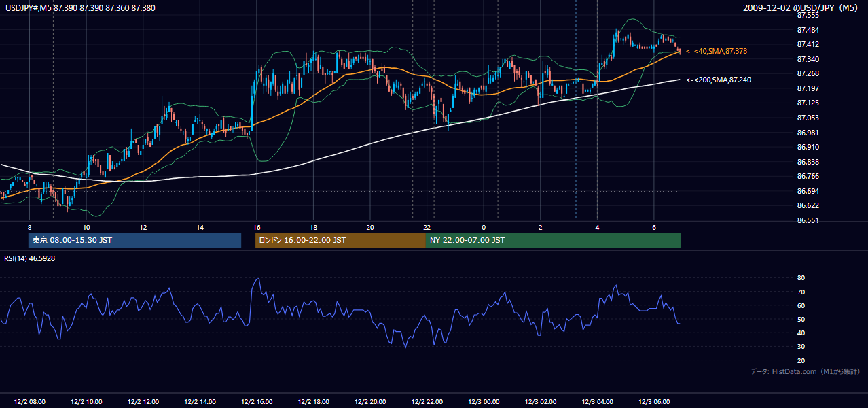
Task: Click the ロンドン 16:00-22:00 JST session bar
Action: coord(340,240)
